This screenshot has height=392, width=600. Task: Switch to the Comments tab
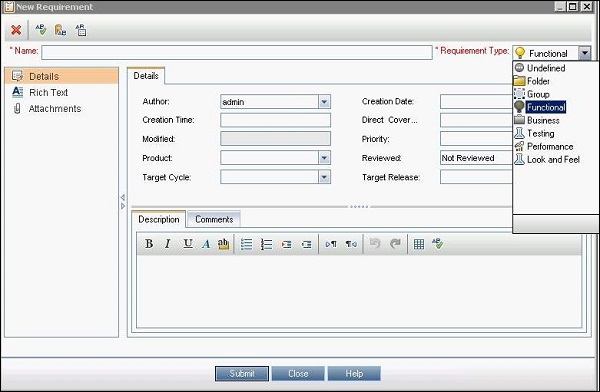214,219
